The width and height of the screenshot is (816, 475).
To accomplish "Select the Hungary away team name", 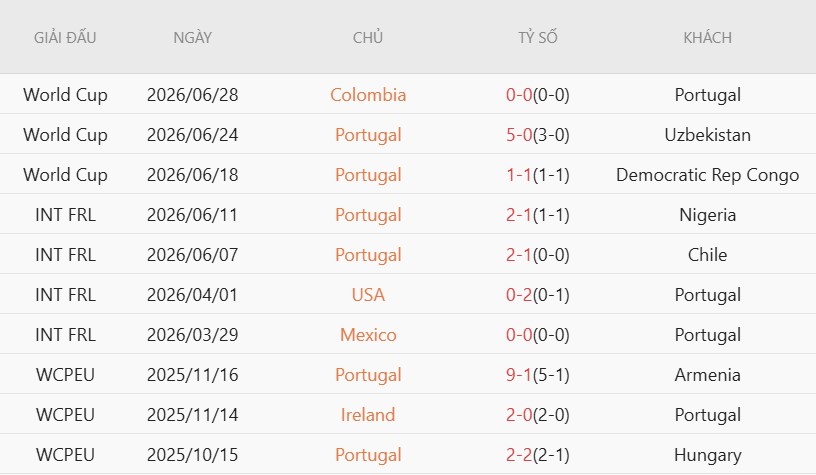I will [x=707, y=455].
